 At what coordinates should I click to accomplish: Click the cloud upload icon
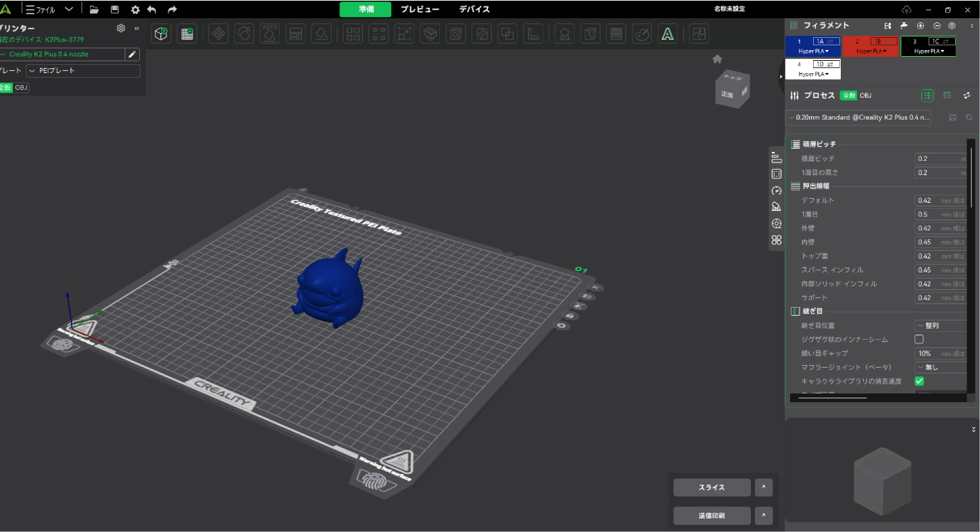point(907,9)
